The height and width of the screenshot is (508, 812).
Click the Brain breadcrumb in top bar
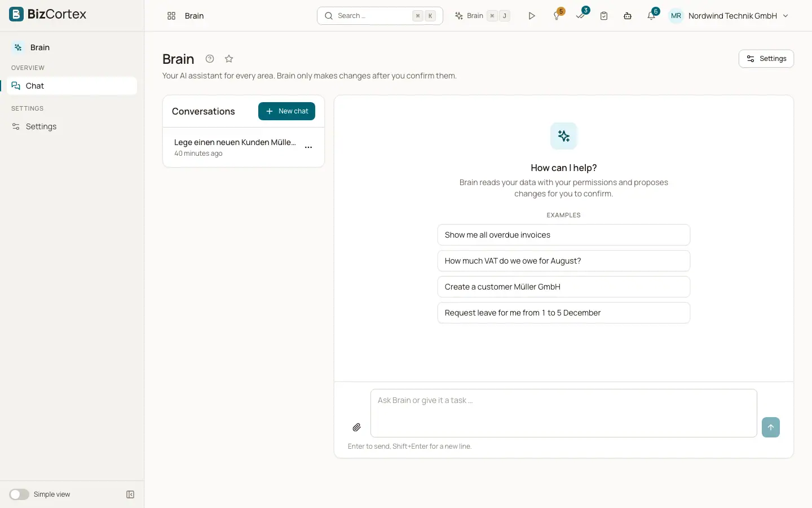click(194, 16)
